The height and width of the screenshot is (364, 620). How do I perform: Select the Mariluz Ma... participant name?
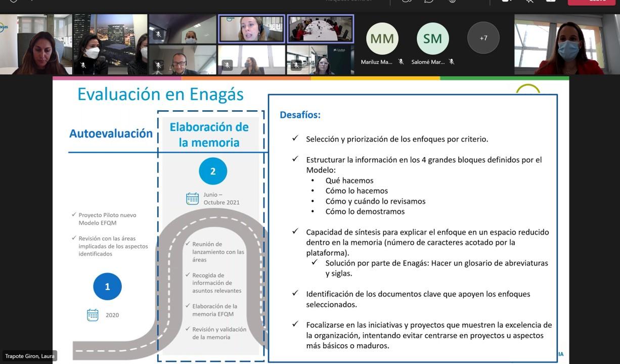377,62
